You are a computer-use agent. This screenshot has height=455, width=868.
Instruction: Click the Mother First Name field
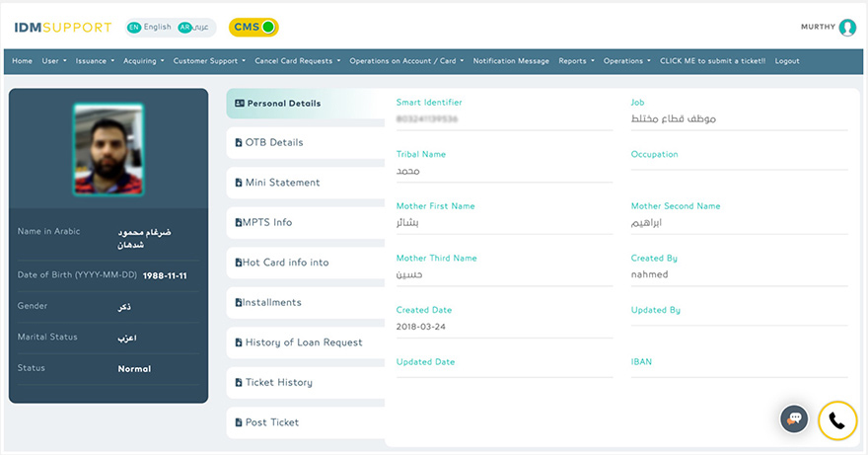[504, 223]
